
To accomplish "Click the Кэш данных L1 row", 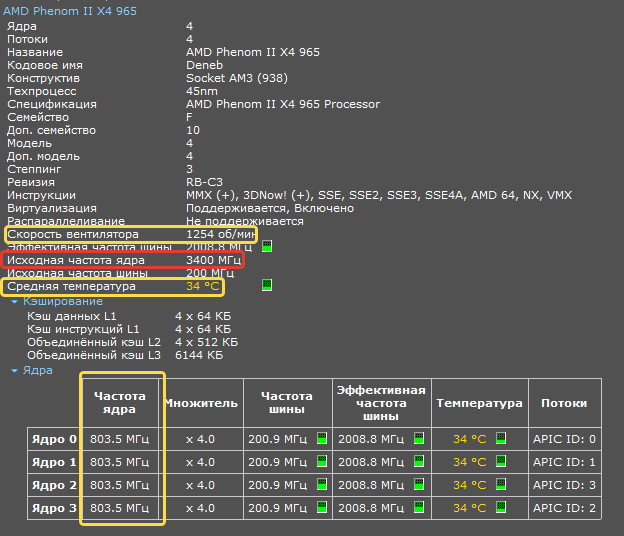I will coord(129,316).
